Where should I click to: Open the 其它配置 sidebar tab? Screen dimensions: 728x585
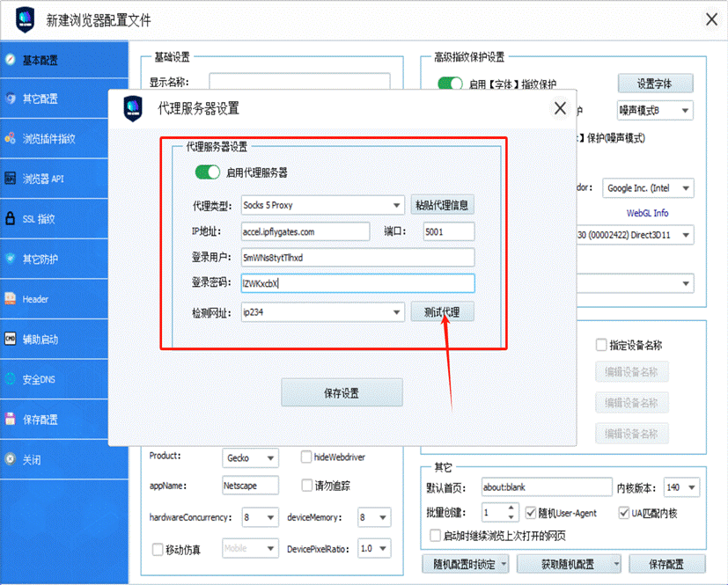click(x=40, y=99)
